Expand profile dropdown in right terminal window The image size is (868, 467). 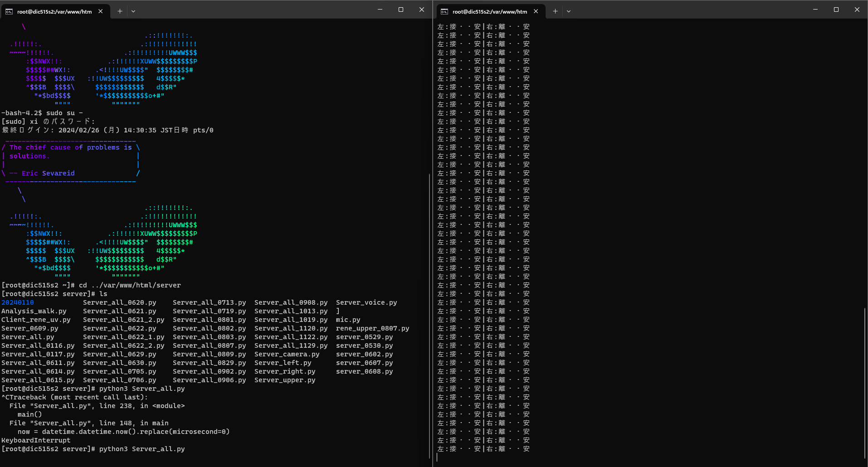pos(569,11)
